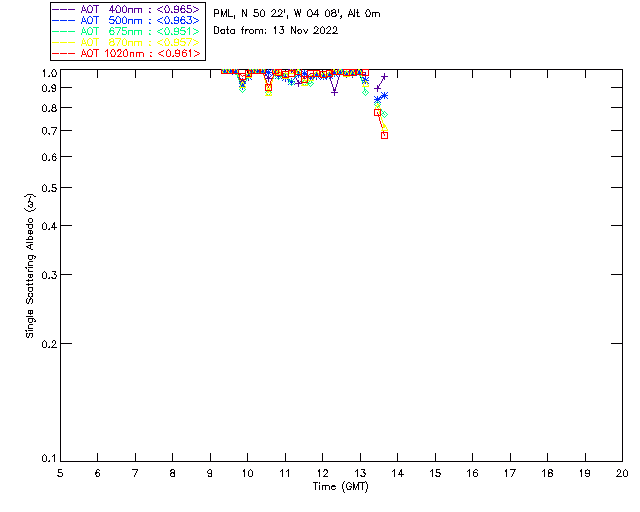The image size is (640, 512).
Task: Click the x-axis hour label 8
Action: pyautogui.click(x=173, y=473)
